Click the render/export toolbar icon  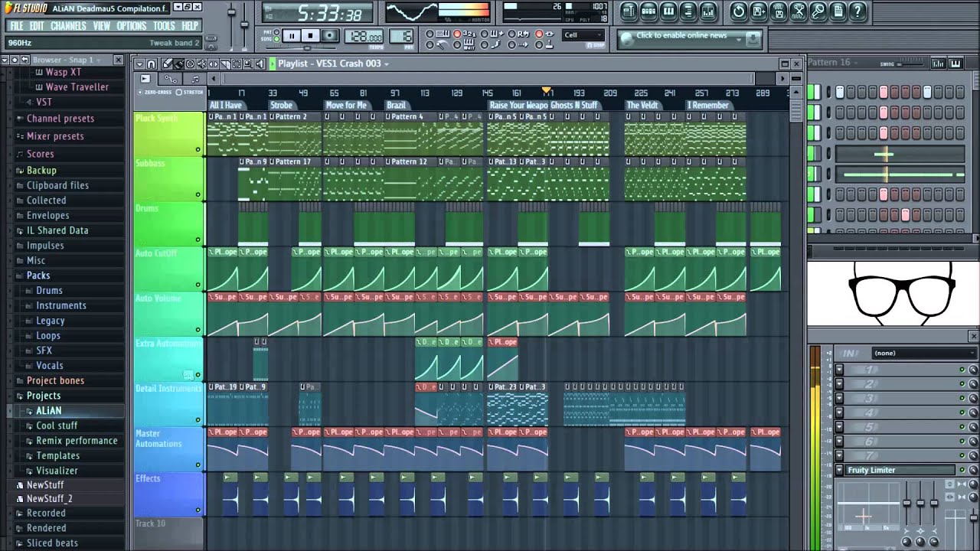tap(778, 11)
